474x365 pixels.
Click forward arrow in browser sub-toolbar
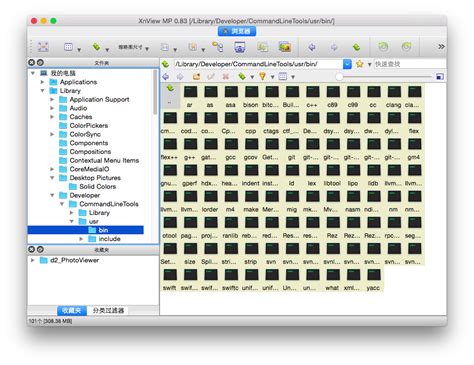180,77
